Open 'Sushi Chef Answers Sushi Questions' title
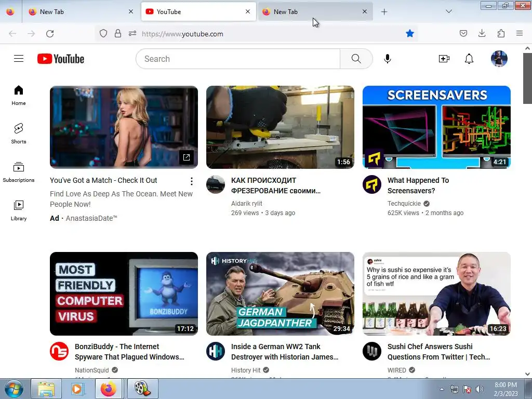532x399 pixels. pos(438,352)
